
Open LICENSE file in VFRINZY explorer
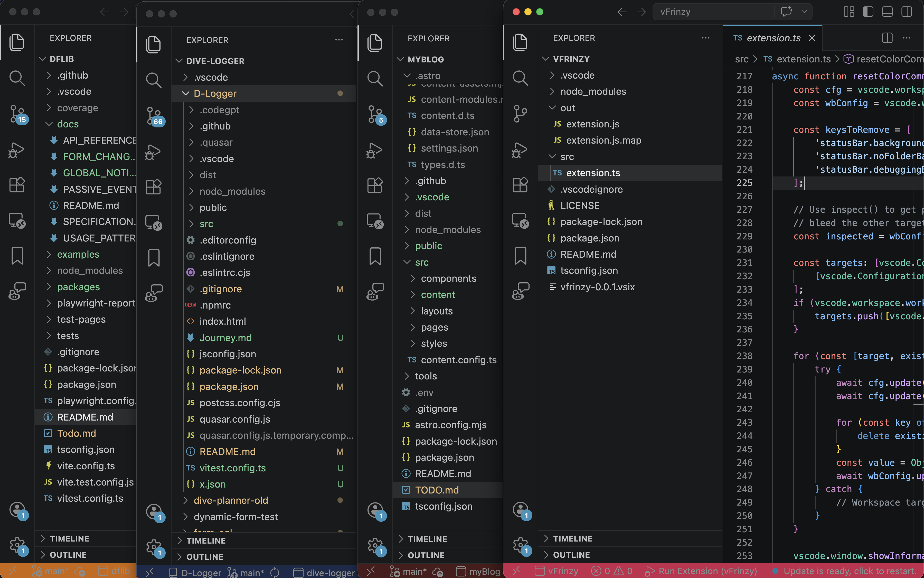point(630,205)
